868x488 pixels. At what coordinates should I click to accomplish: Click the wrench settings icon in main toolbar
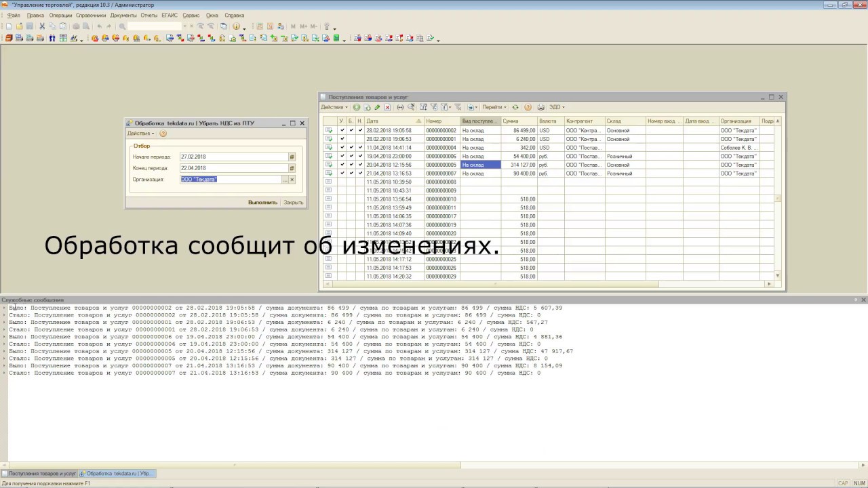[326, 26]
